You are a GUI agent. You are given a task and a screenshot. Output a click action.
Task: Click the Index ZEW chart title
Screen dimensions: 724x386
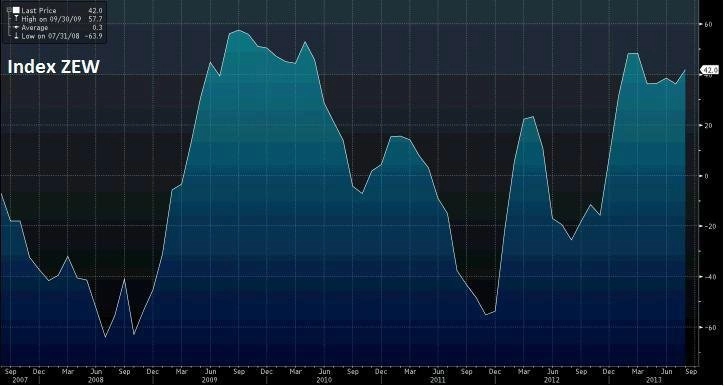coord(54,67)
